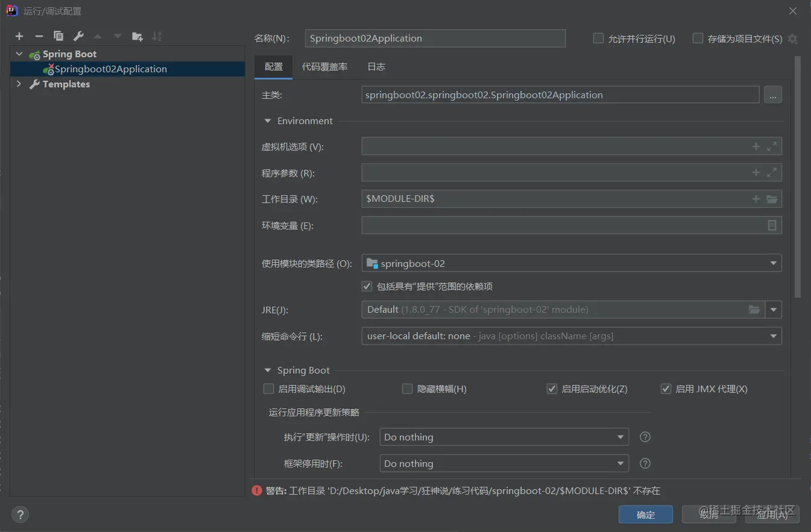Click the 取消 button
Screen dimensions: 811x532
pos(709,515)
